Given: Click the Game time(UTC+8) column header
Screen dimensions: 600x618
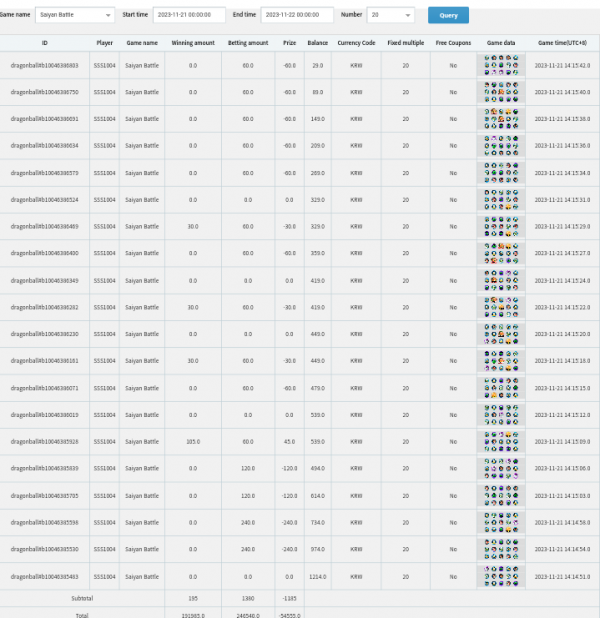Looking at the screenshot, I should coord(562,43).
